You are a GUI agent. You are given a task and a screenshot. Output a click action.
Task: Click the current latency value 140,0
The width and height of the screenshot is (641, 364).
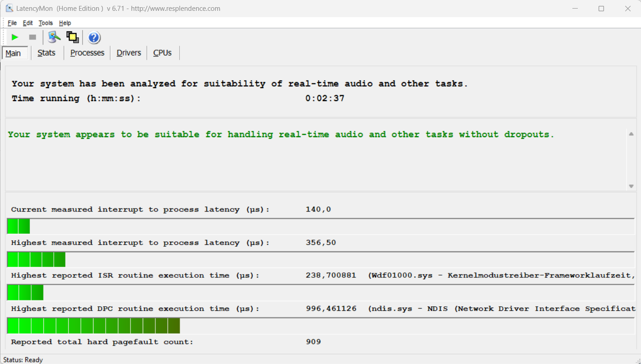pyautogui.click(x=318, y=209)
